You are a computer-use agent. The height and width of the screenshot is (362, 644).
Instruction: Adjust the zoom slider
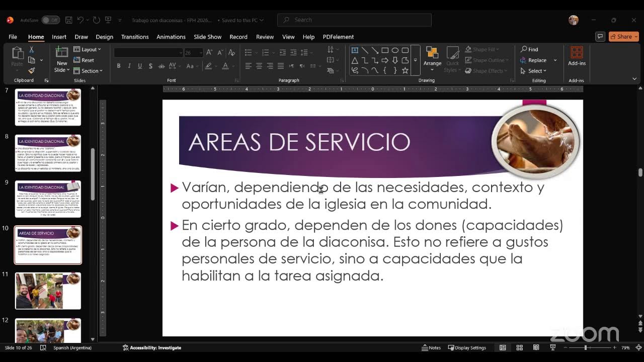586,347
